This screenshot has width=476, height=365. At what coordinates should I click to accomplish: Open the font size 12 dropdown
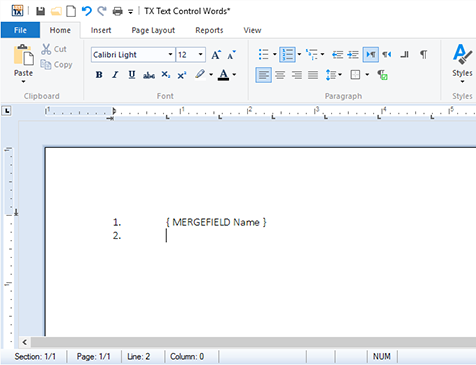point(200,54)
